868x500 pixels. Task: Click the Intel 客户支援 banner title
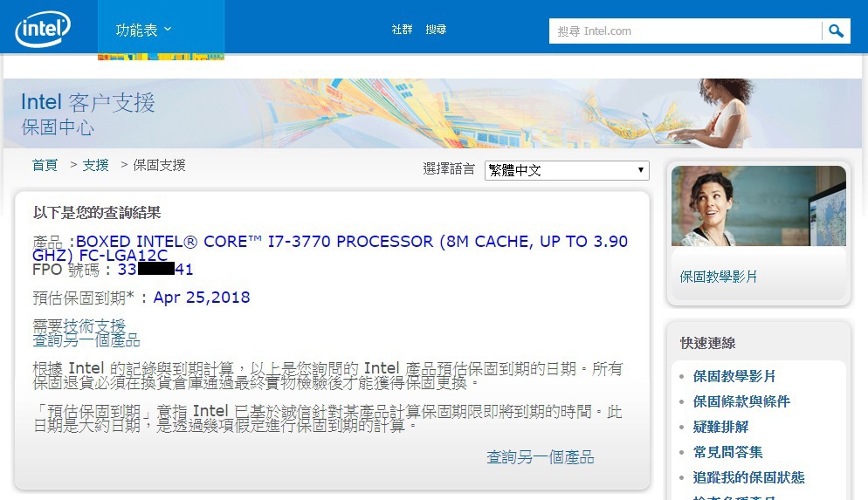pos(87,102)
